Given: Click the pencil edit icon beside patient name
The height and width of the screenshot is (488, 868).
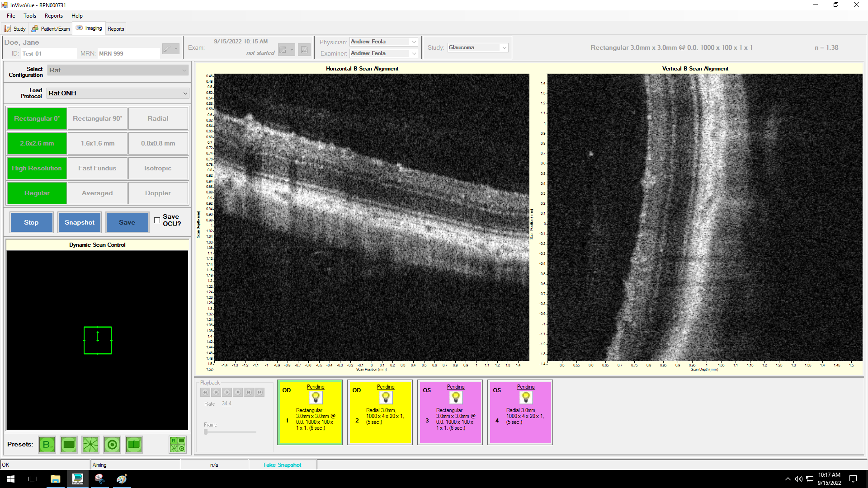Looking at the screenshot, I should click(167, 49).
